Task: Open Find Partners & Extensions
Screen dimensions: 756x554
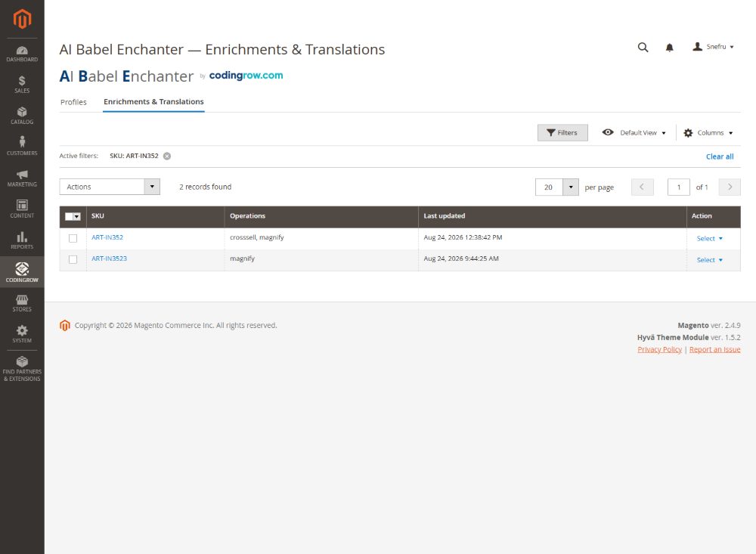Action: [22, 370]
